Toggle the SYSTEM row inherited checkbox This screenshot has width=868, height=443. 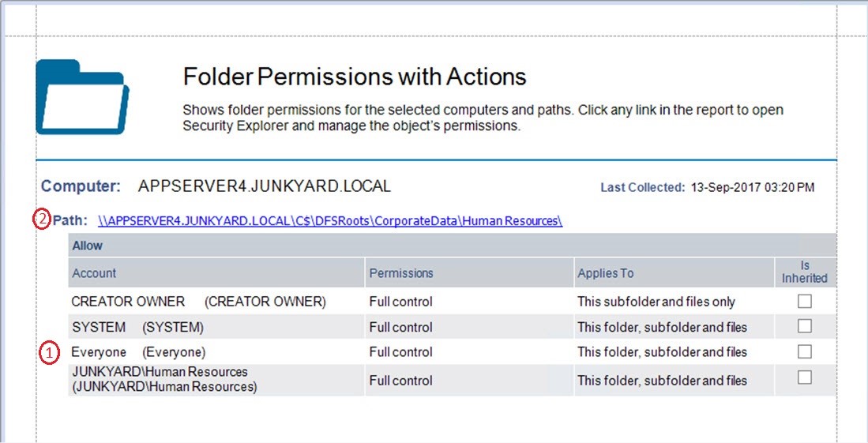tap(804, 326)
